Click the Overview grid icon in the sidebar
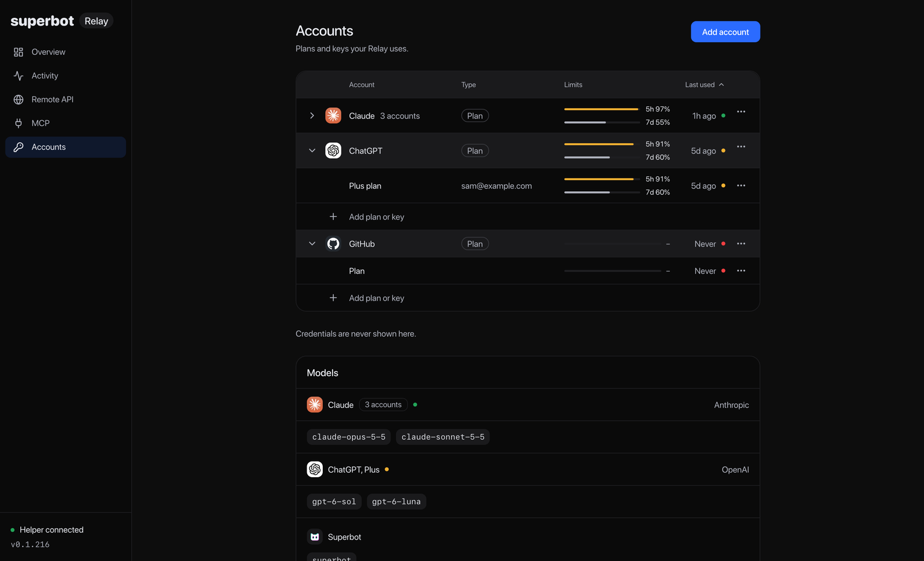 pyautogui.click(x=18, y=52)
